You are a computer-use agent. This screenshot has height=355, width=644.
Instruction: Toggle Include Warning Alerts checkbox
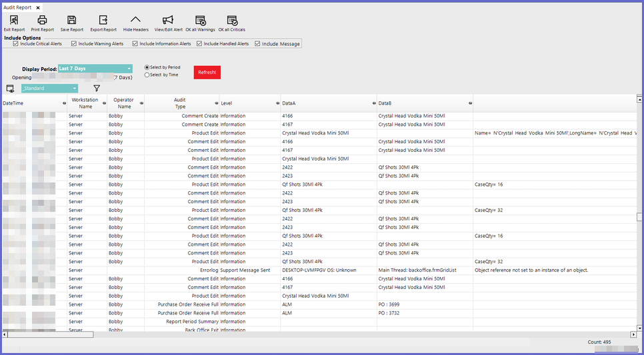coord(75,44)
